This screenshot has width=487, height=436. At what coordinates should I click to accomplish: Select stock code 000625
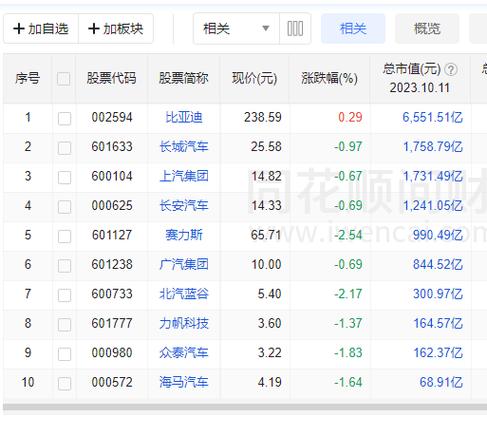point(112,206)
